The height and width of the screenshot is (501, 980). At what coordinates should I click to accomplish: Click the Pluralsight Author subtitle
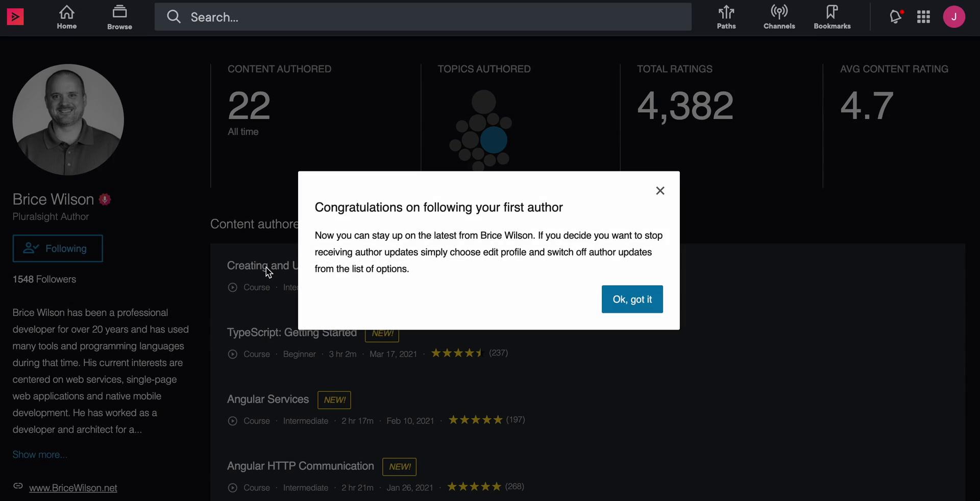(x=51, y=217)
